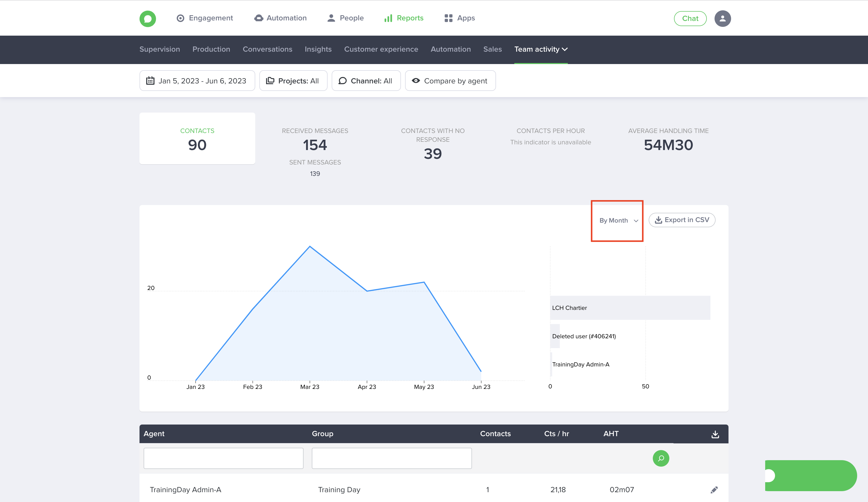This screenshot has width=868, height=502.
Task: Click the table download icon in header
Action: 715,434
